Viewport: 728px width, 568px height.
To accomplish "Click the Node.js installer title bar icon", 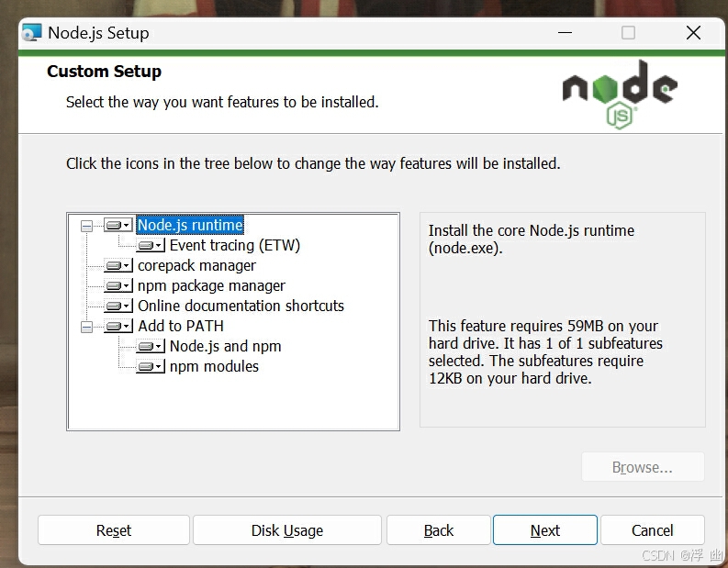I will (x=32, y=32).
